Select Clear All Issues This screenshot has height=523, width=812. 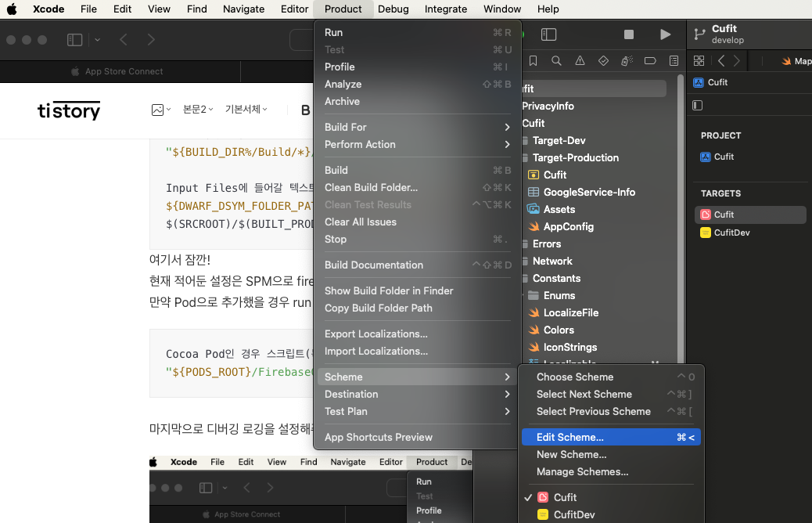[418, 222]
